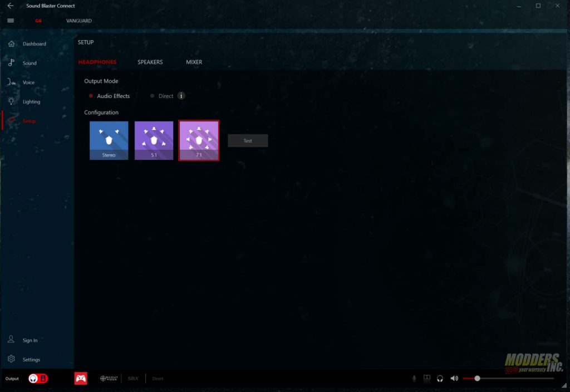Switch to the VANGUARD device tab
This screenshot has width=570, height=392.
[x=79, y=21]
